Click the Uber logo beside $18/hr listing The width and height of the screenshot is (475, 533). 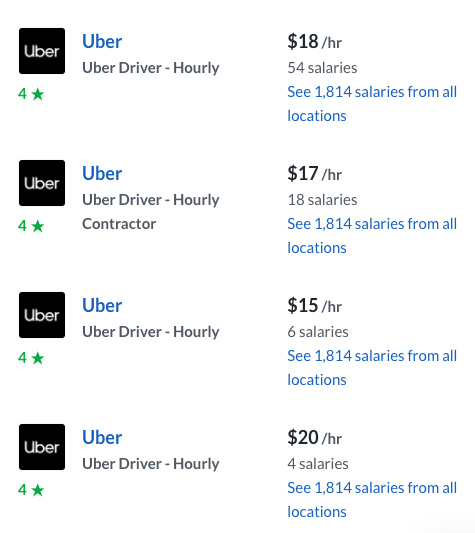click(42, 51)
